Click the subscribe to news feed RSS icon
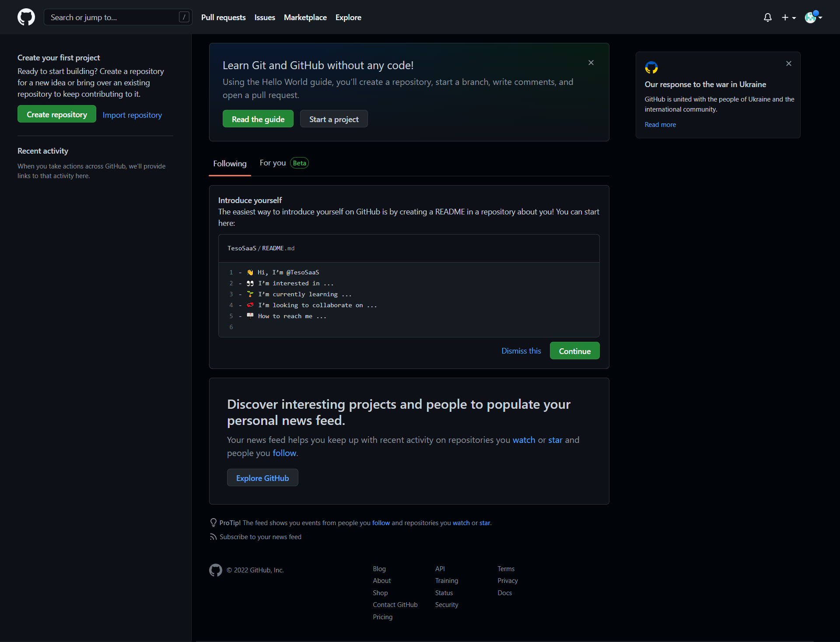Image resolution: width=840 pixels, height=642 pixels. (213, 537)
